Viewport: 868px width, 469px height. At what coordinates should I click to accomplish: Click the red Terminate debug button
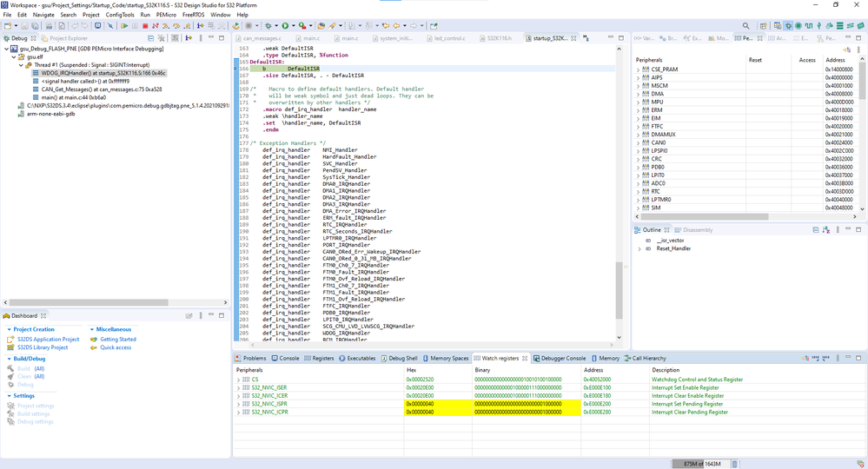[144, 26]
